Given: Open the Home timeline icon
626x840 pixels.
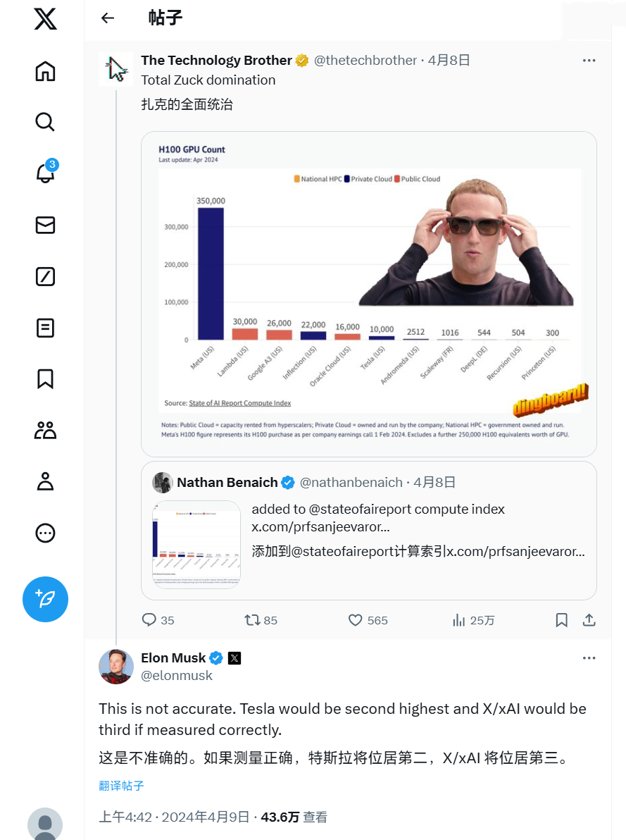Looking at the screenshot, I should point(45,71).
